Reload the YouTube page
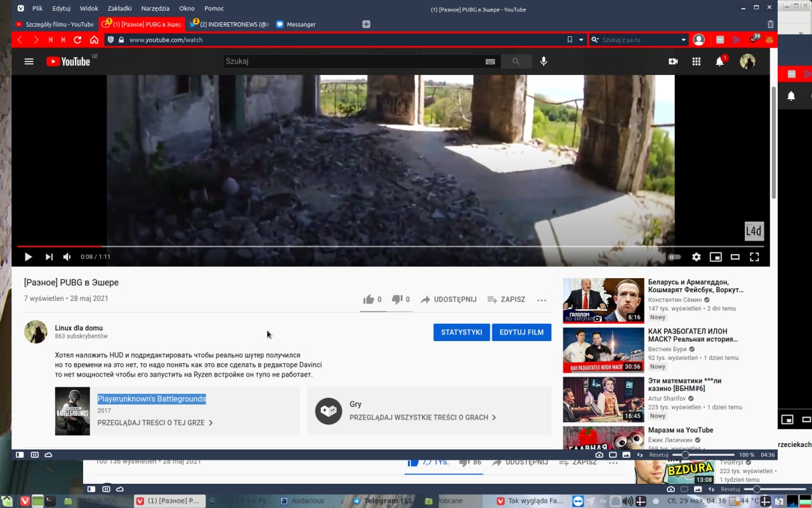 click(x=78, y=39)
